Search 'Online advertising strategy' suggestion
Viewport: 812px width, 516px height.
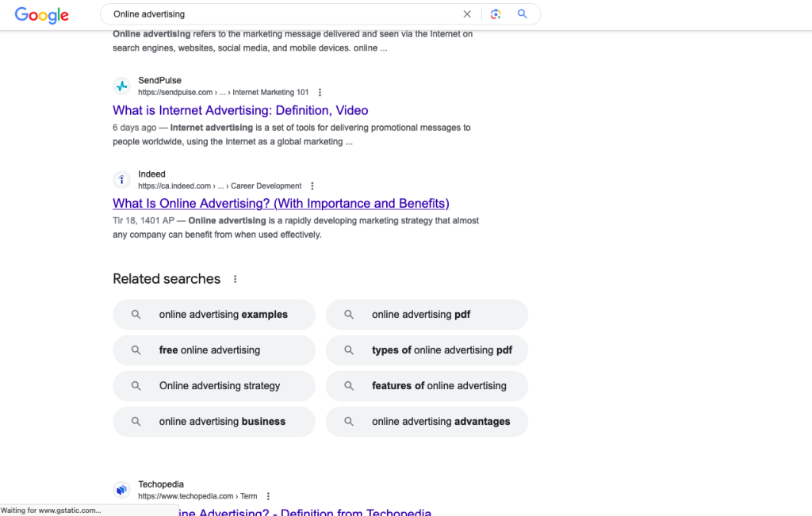click(214, 386)
